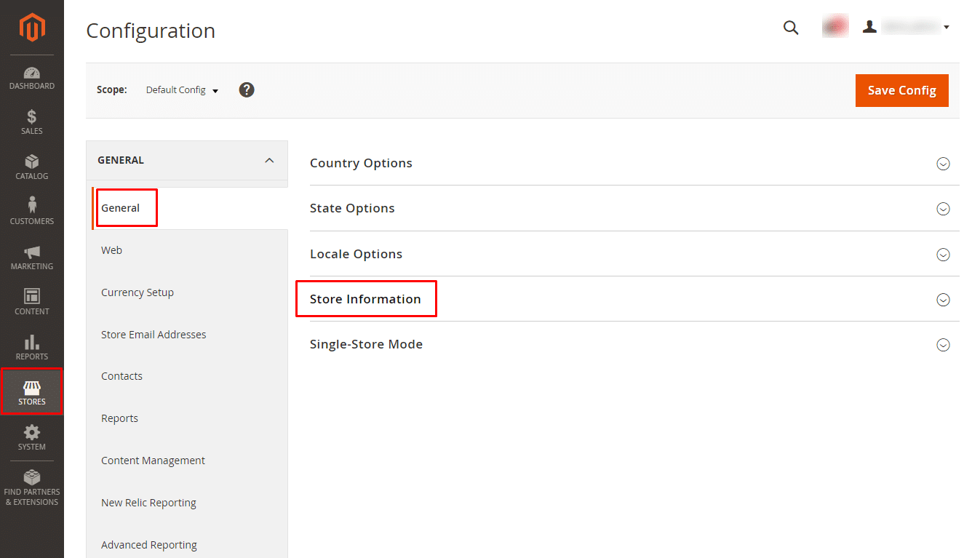Click the scope help question mark
This screenshot has width=980, height=558.
click(x=247, y=90)
